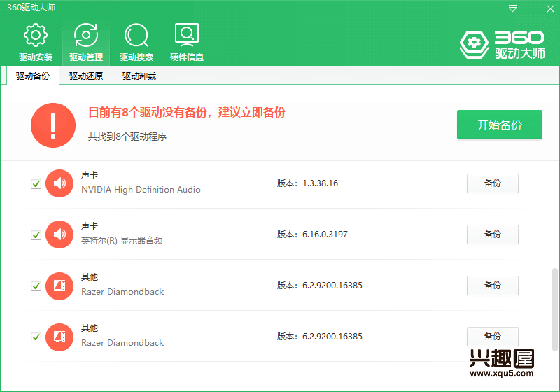Click the 360驱动大师 logo
The width and height of the screenshot is (560, 392).
click(502, 44)
